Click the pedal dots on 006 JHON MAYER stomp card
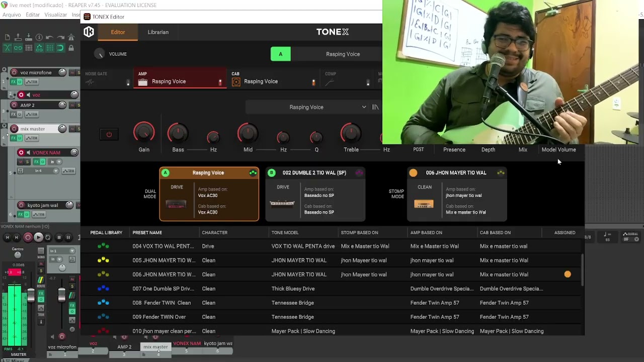This screenshot has height=362, width=644. 501,173
